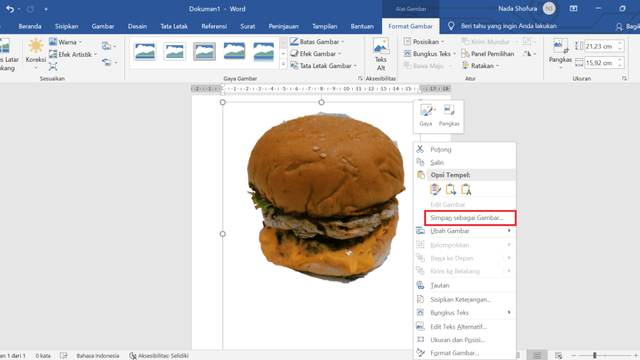Image resolution: width=640 pixels, height=360 pixels.
Task: Select the first picture style thumbnail
Action: [x=145, y=51]
